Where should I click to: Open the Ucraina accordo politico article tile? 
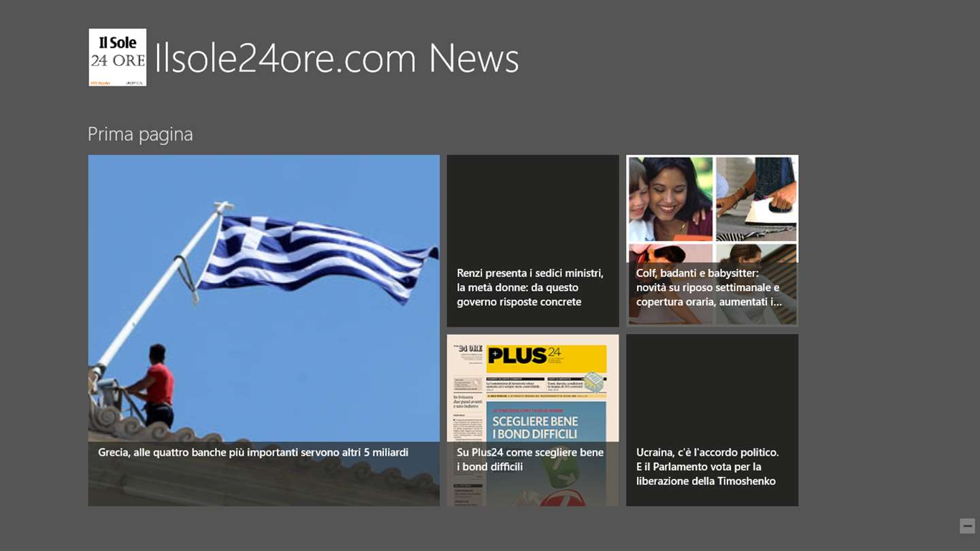coord(713,420)
